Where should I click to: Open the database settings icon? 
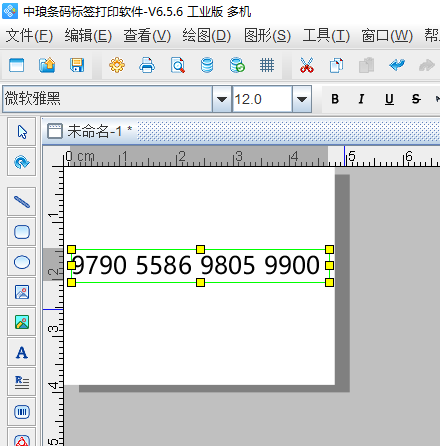click(207, 65)
